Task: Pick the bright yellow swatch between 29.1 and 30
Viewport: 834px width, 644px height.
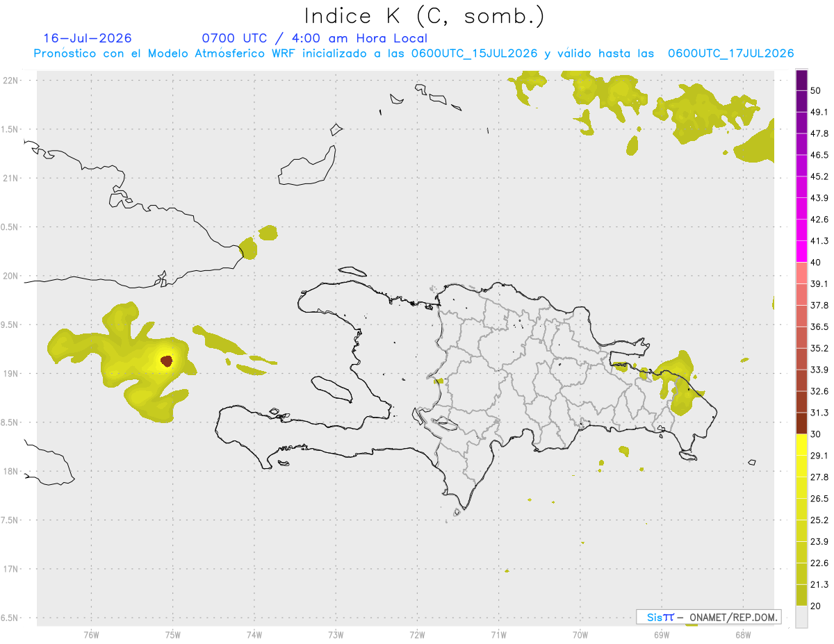Action: pyautogui.click(x=801, y=445)
